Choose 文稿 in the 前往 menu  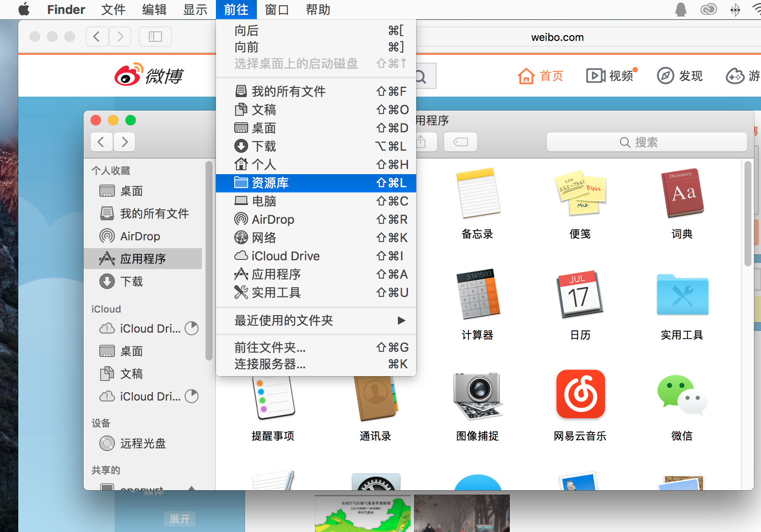click(316, 110)
